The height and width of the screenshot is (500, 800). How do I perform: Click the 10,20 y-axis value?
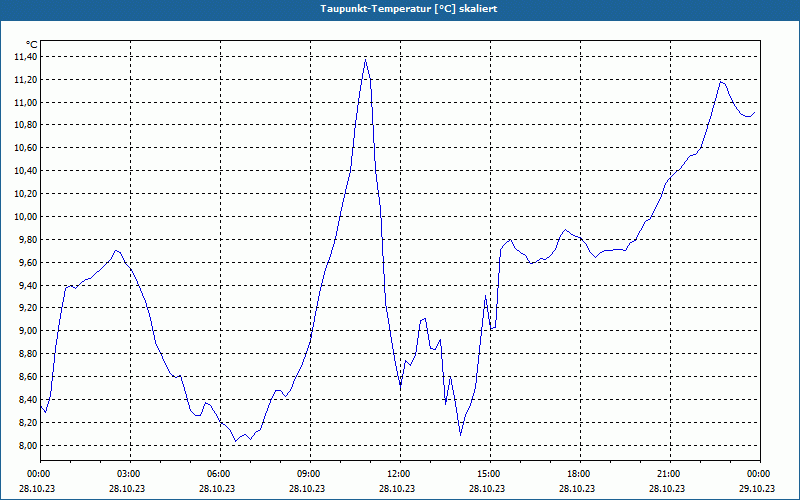coord(26,194)
